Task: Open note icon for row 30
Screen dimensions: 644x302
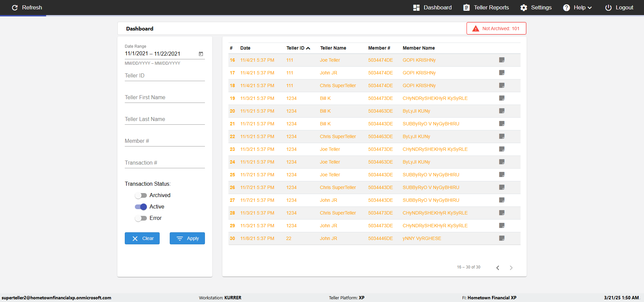Action: tap(501, 238)
